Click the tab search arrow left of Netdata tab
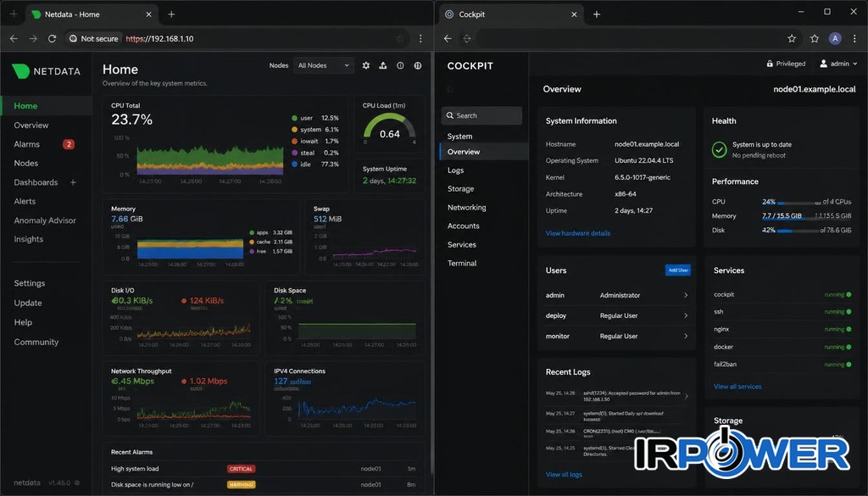The image size is (868, 496). tap(14, 14)
